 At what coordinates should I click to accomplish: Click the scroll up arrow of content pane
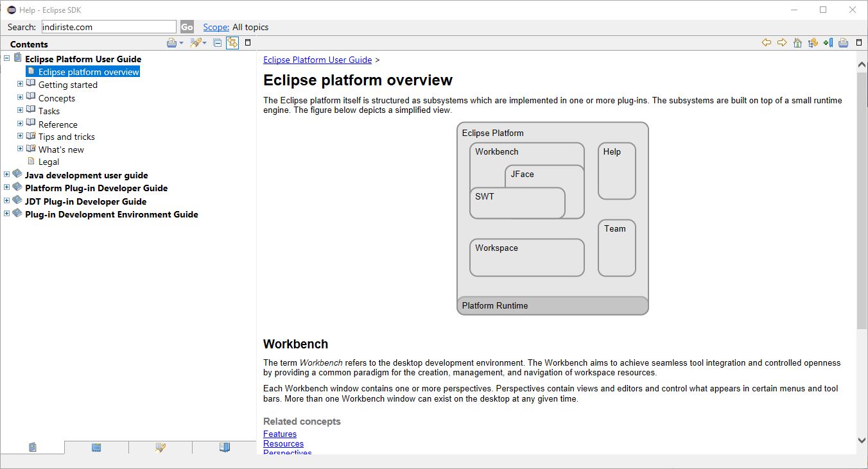[x=862, y=65]
